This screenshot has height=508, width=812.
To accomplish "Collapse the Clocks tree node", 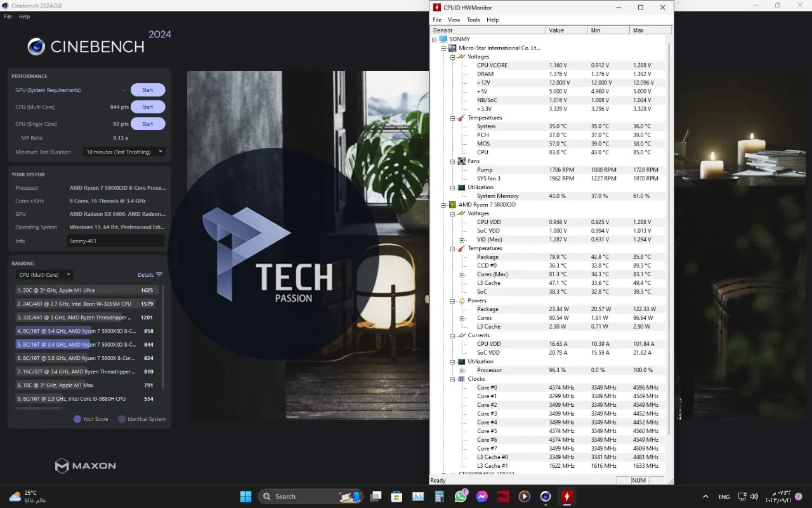I will (x=453, y=379).
